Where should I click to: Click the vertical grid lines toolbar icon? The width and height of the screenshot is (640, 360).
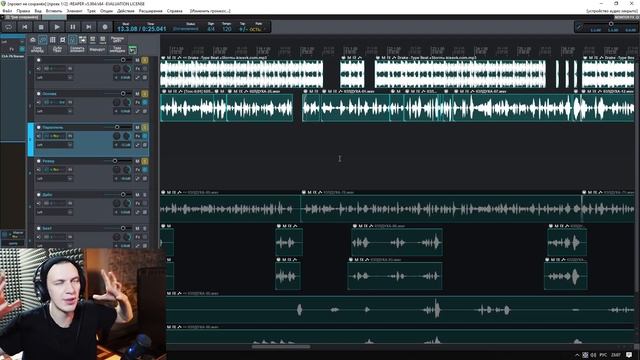tap(53, 40)
